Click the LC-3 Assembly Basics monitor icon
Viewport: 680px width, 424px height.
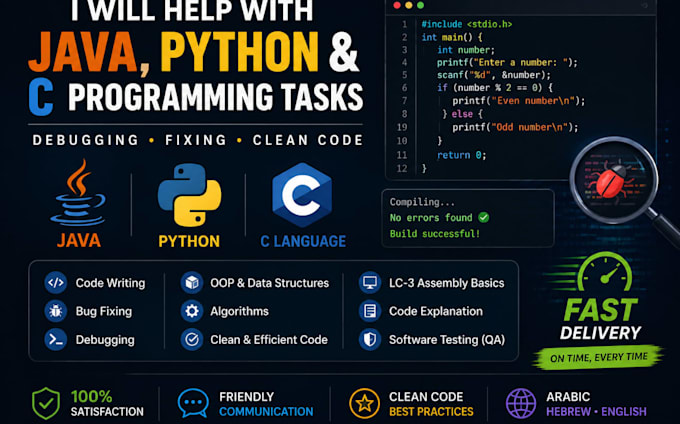tap(370, 283)
